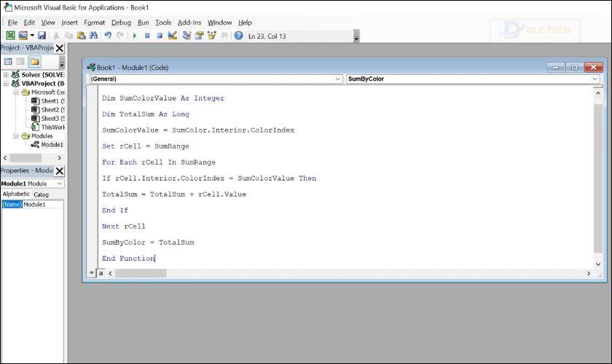Run the macro with green play icon
Screen dimensions: 612x364
click(x=135, y=36)
